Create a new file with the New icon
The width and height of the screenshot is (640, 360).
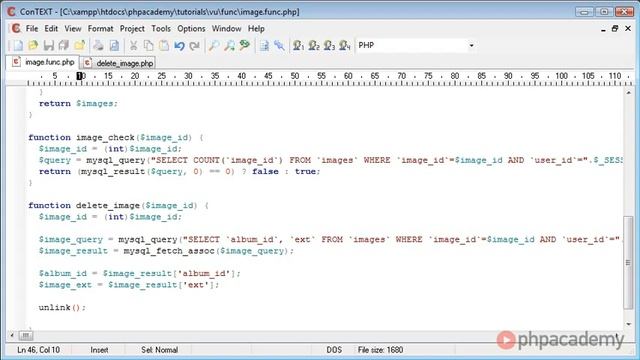[x=18, y=45]
